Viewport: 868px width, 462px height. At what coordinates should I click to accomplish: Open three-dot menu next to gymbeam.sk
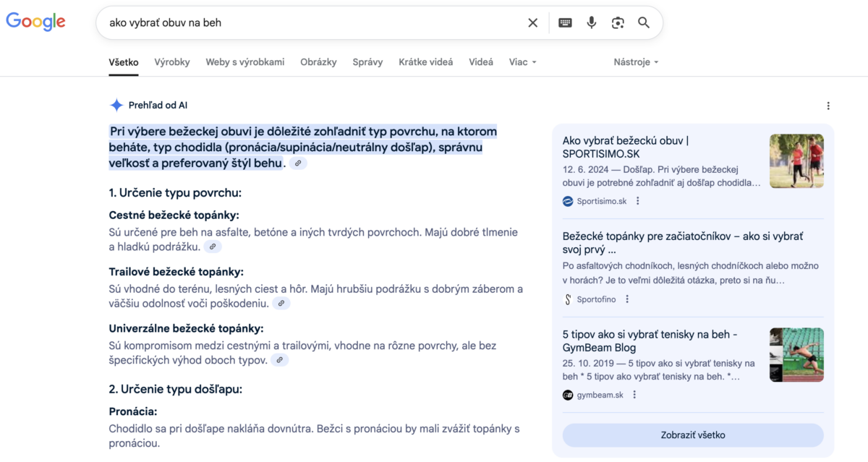click(x=634, y=395)
